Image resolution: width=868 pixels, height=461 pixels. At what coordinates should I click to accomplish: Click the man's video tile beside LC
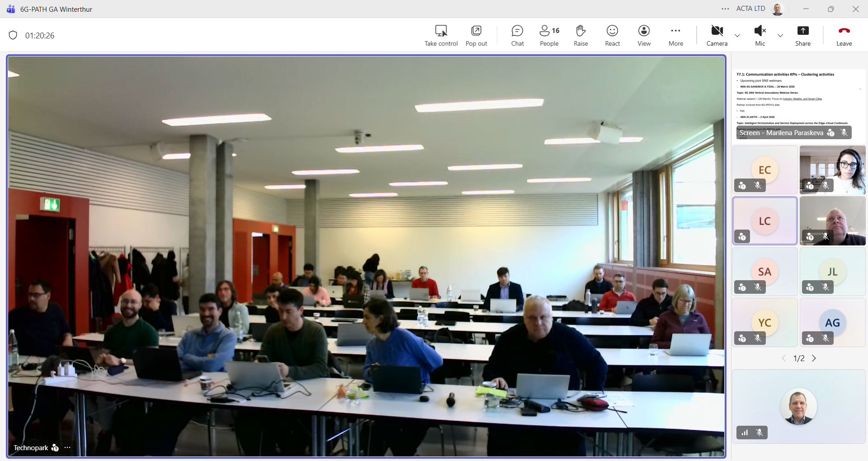(833, 221)
